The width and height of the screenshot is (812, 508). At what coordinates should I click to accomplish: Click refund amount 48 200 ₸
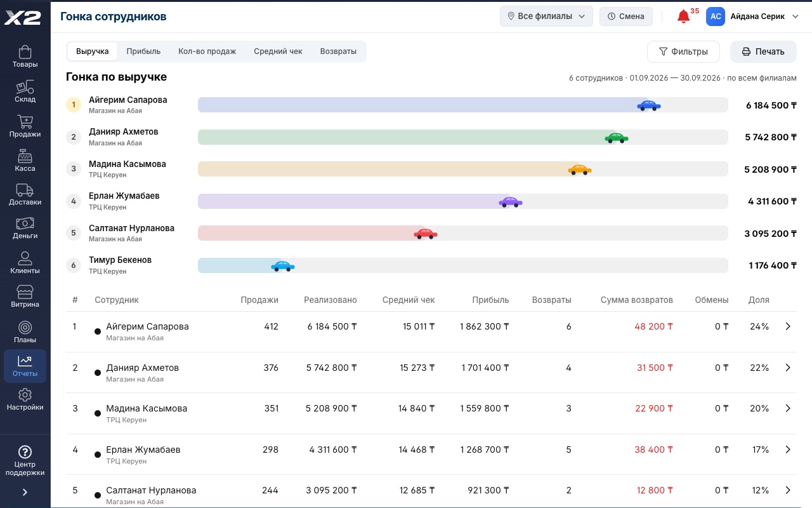tap(653, 326)
